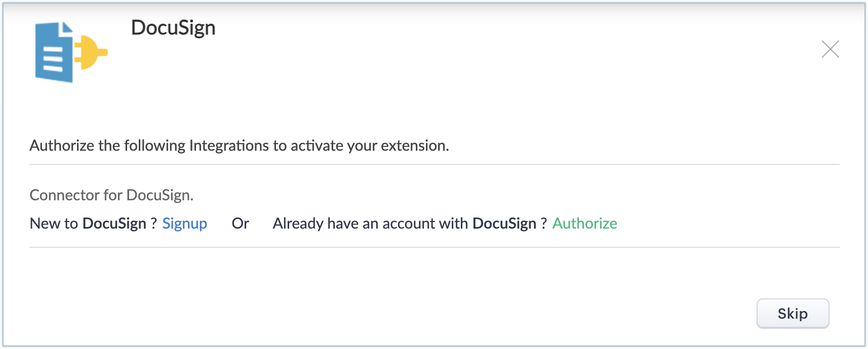The height and width of the screenshot is (349, 868).
Task: Click the 'Already have an account with' text
Action: tap(370, 224)
